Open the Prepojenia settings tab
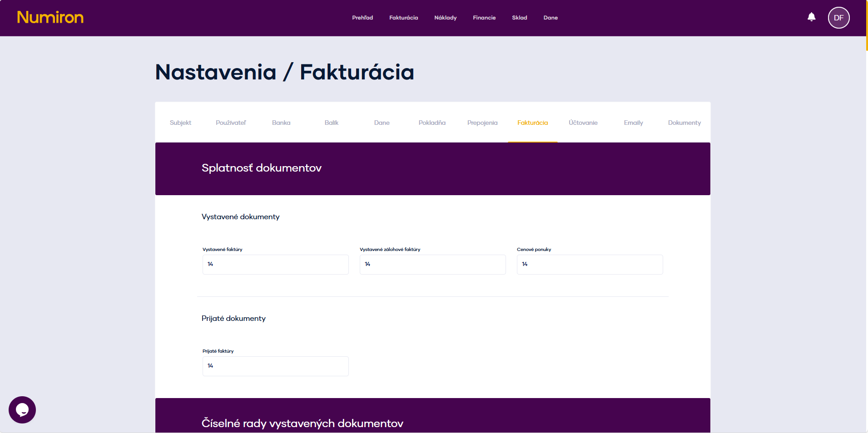868x433 pixels. point(482,123)
